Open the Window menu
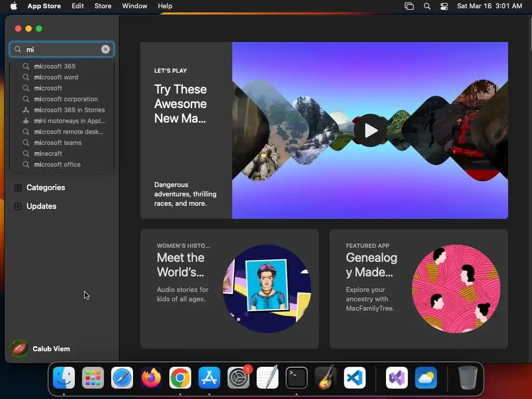 135,6
